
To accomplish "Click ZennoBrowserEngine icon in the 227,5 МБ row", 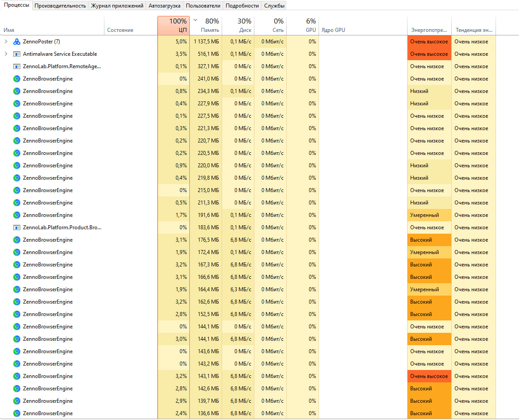I will [17, 116].
